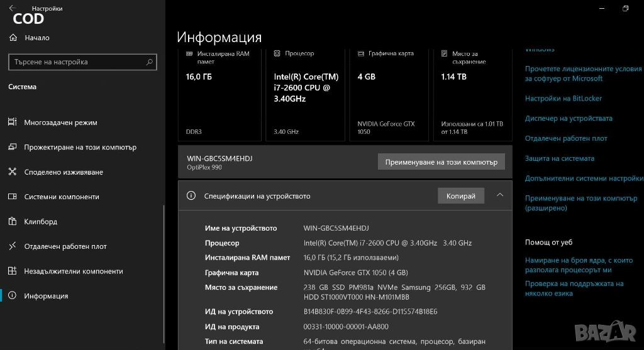The image size is (644, 350).
Task: Open Многозадачен режим settings
Action: point(60,123)
